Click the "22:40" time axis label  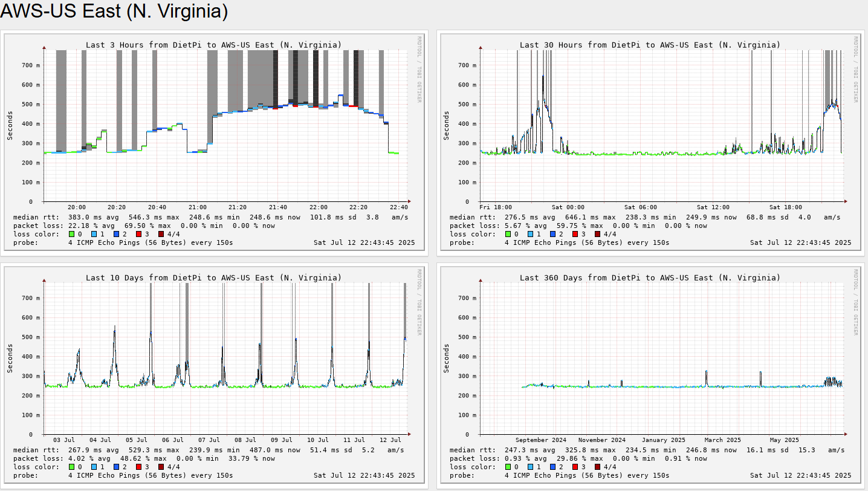[399, 208]
